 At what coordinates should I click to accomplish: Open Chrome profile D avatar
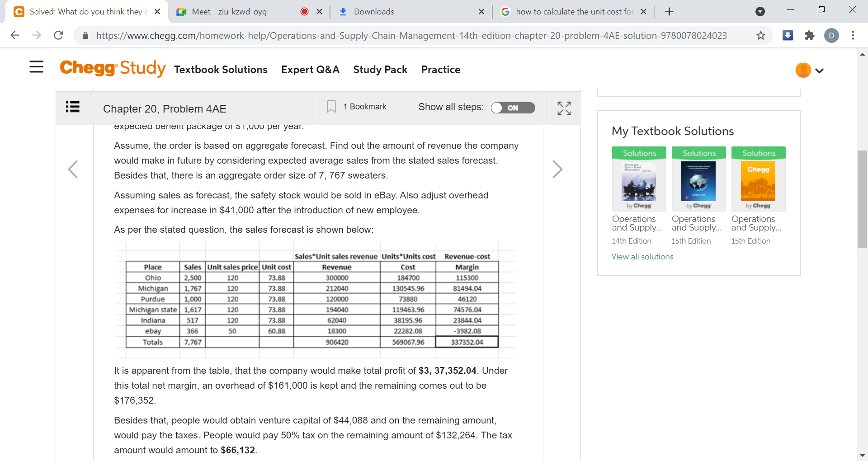tap(831, 35)
